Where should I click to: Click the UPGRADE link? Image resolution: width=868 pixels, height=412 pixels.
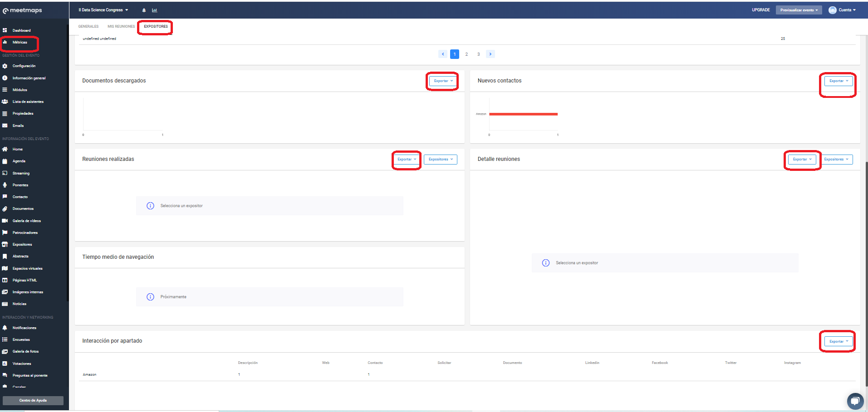(x=760, y=10)
